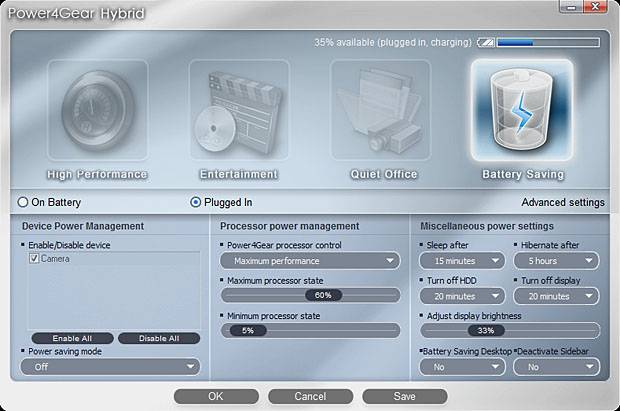Select the High Performance speedometer icon
This screenshot has width=620, height=411.
[x=98, y=110]
